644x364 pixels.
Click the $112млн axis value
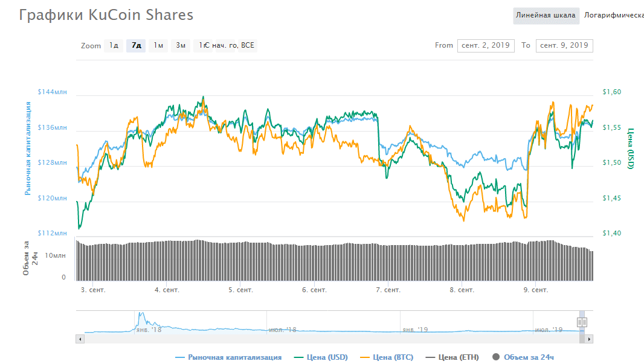(x=52, y=233)
